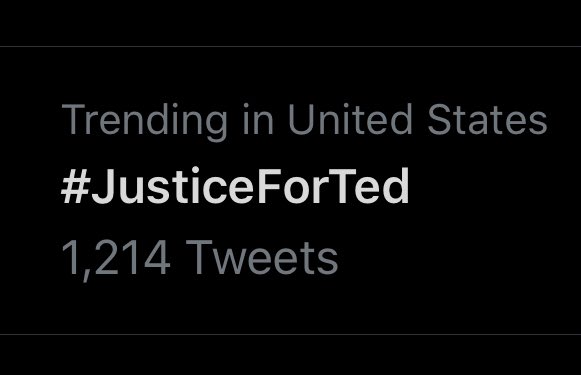Tap the hash symbol in #JusticeForTed
Screen dimensions: 581x375
pos(76,186)
